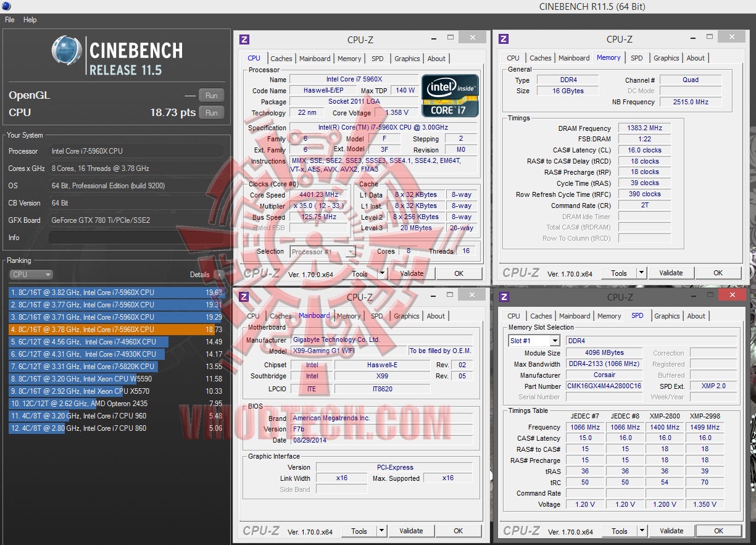Select the Xeon W5590 ranking row

click(x=116, y=379)
